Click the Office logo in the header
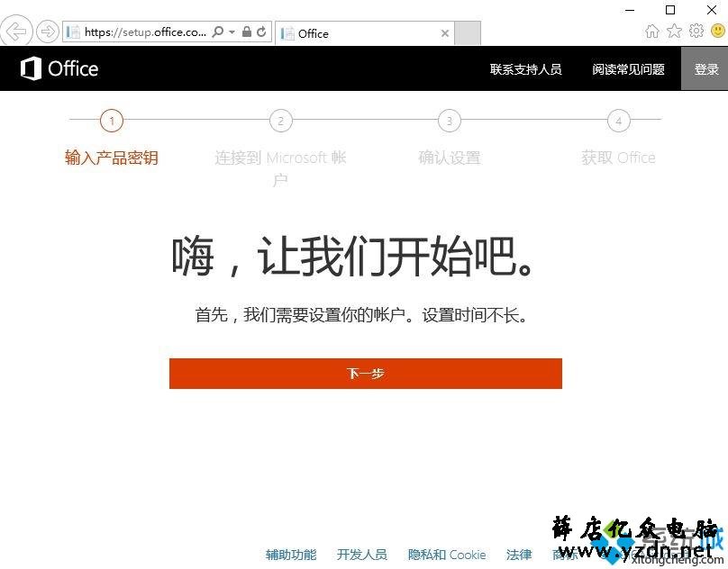728x569 pixels. point(59,68)
